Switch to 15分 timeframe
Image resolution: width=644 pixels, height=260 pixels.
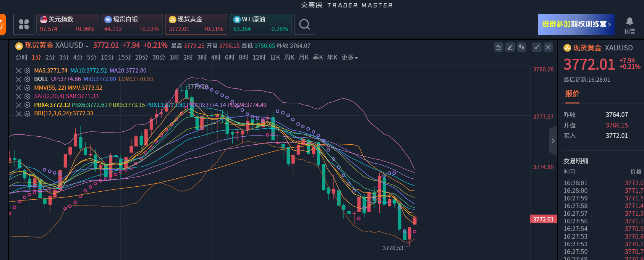pos(124,58)
